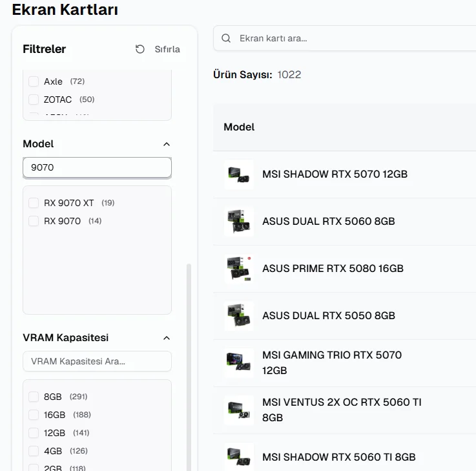Click the filter panel vertical scrollbar
The width and height of the screenshot is (476, 471).
pyautogui.click(x=189, y=367)
